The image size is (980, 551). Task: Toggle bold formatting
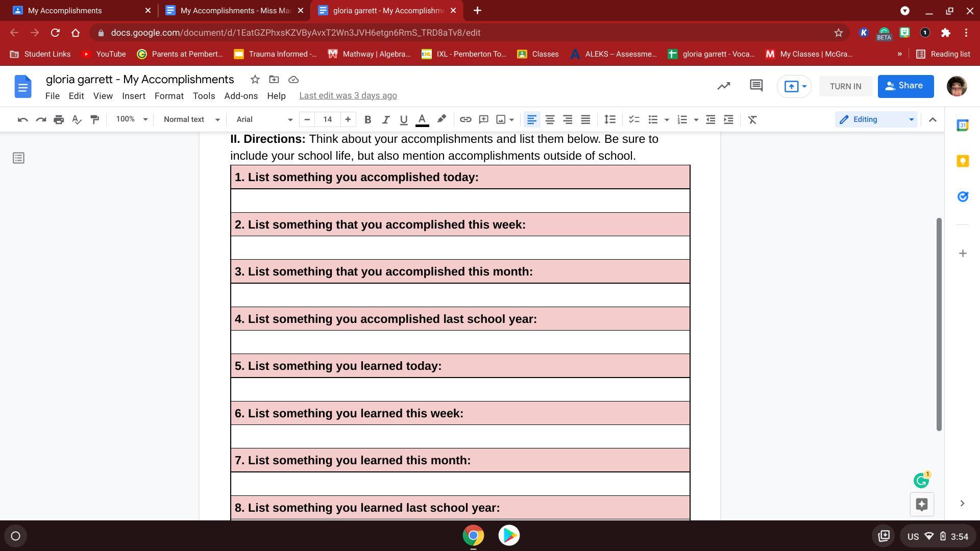pyautogui.click(x=367, y=119)
